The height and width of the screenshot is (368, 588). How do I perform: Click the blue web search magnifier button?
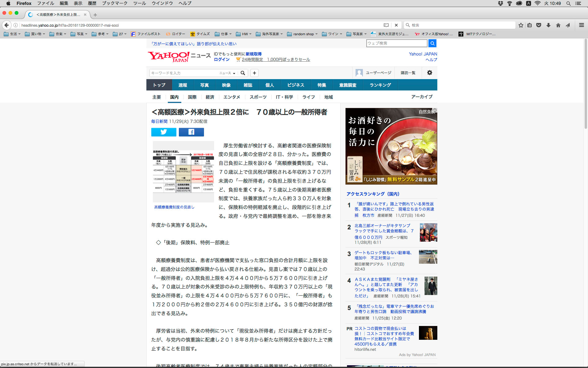click(x=432, y=43)
